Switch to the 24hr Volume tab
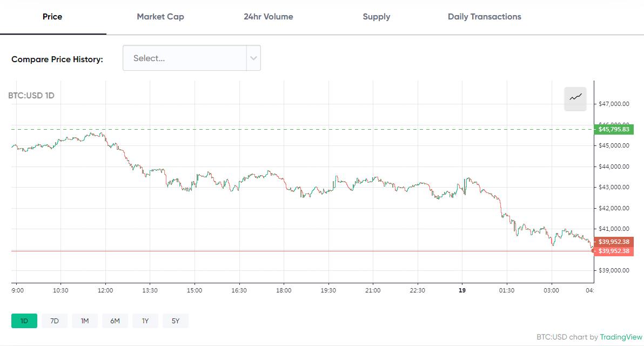 coord(269,17)
